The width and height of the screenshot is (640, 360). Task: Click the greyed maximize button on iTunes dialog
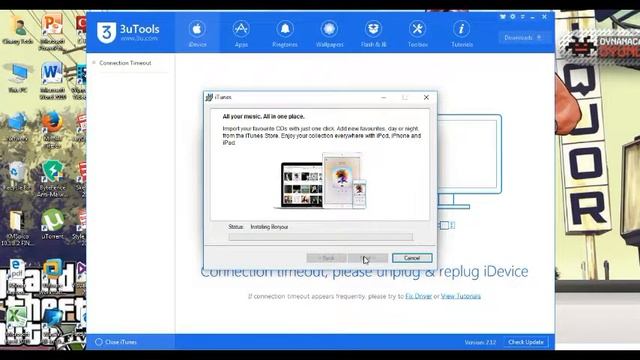tap(404, 98)
